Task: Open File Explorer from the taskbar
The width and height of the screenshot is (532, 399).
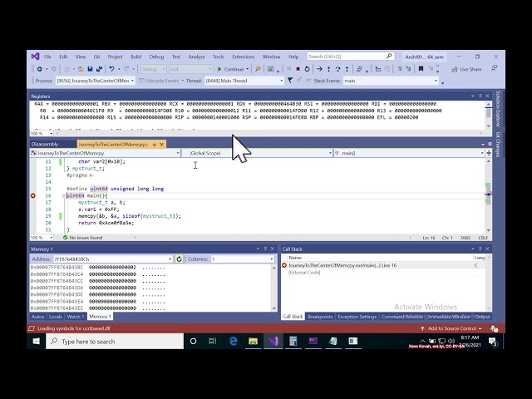Action: (253, 342)
